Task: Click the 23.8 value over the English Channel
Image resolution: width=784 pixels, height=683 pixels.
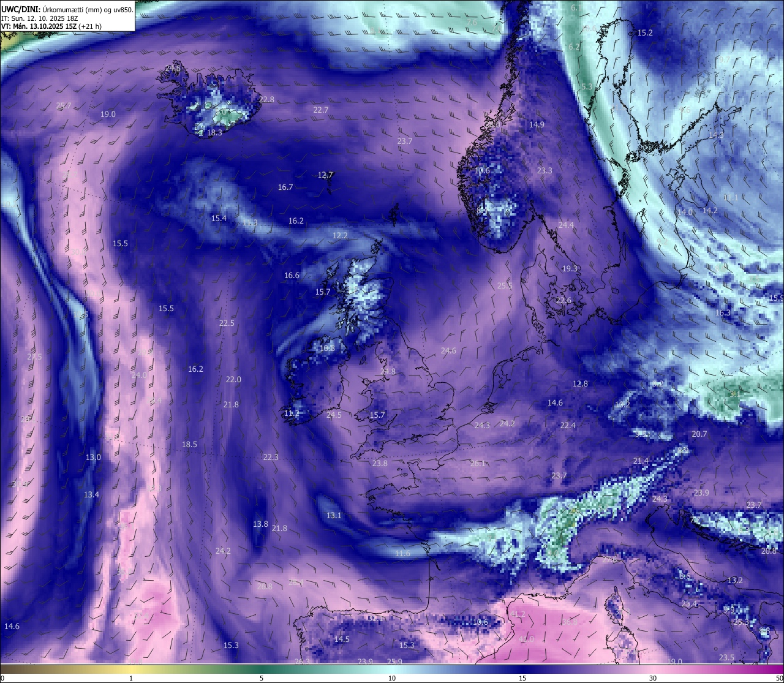Action: point(380,463)
